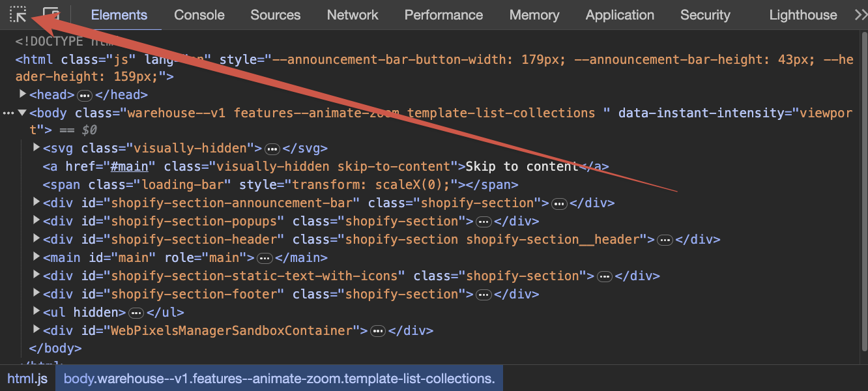Show more panels with the chevron overflow icon

click(861, 14)
